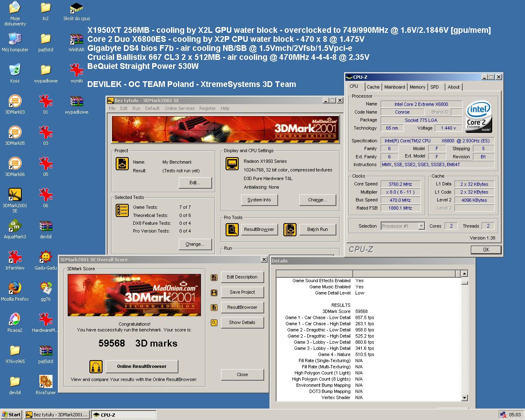Click the Batch Run icon in Pro Tools
Image resolution: width=525 pixels, height=420 pixels.
coord(290,229)
